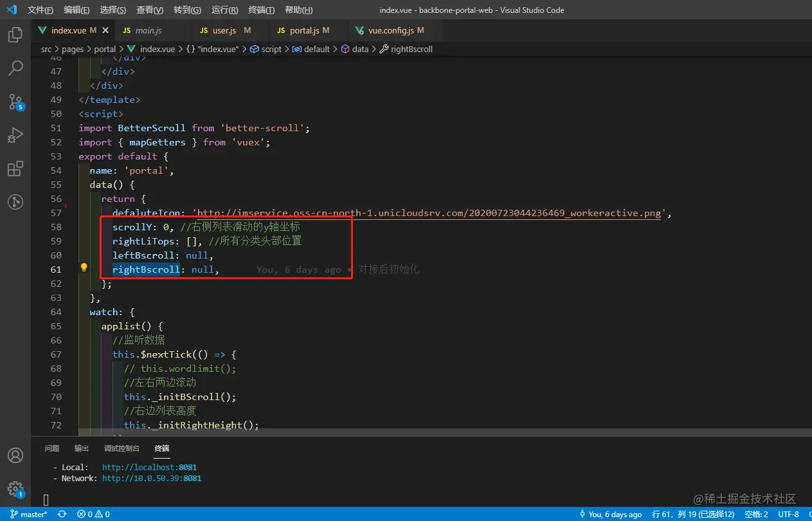Open the 运行(R) menu
The height and width of the screenshot is (521, 812).
(x=224, y=10)
